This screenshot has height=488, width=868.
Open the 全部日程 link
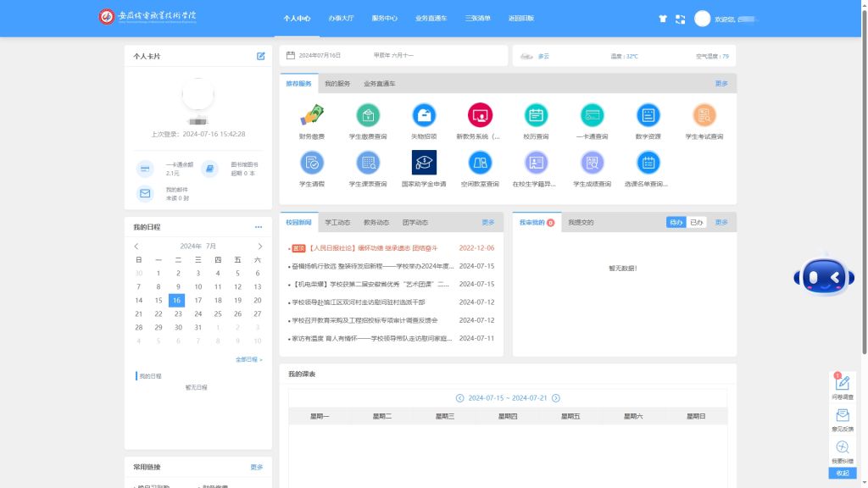point(248,359)
